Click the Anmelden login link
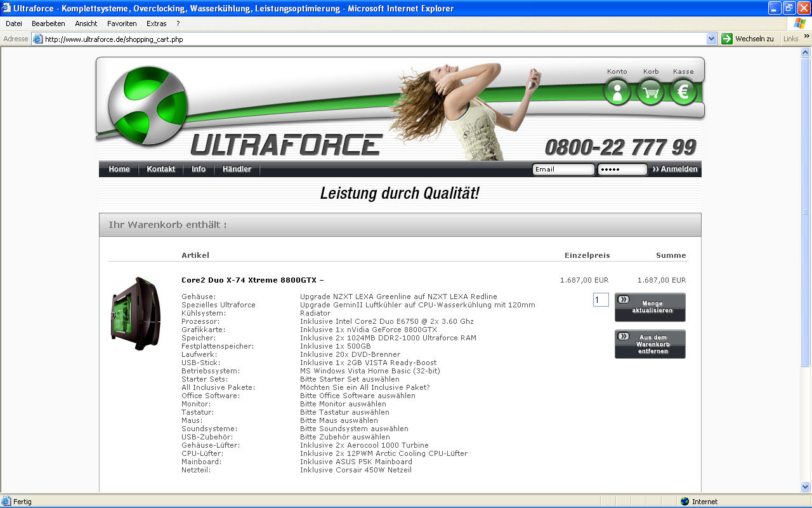The image size is (812, 508). [675, 169]
